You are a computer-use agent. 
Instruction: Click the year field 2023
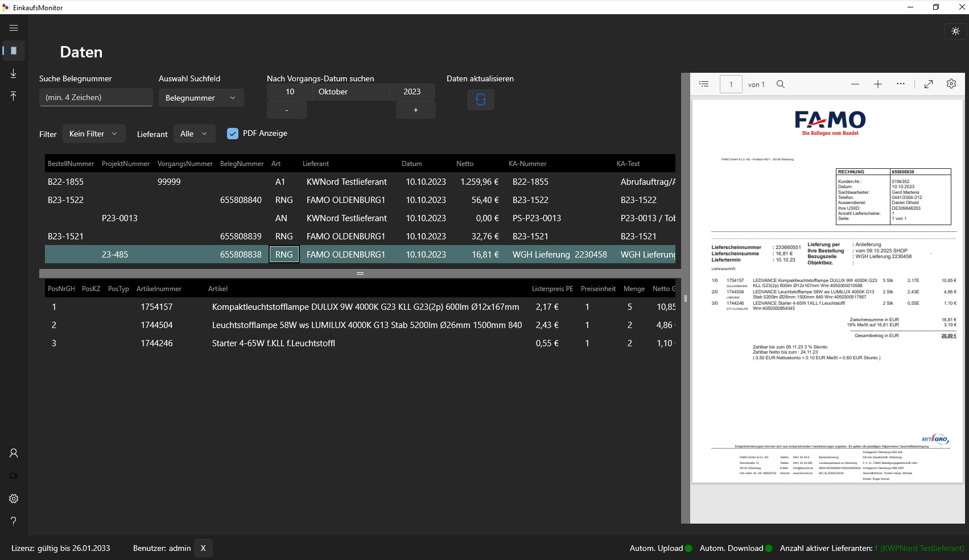click(413, 92)
